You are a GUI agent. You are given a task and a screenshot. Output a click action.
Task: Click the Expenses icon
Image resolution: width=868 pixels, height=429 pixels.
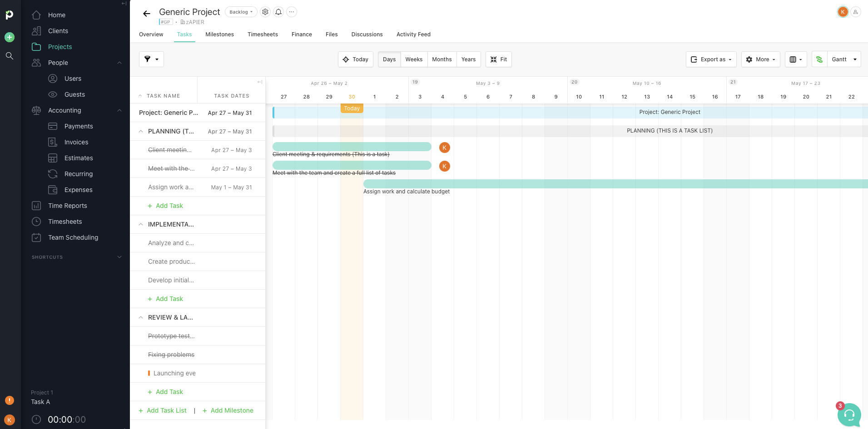pyautogui.click(x=53, y=190)
